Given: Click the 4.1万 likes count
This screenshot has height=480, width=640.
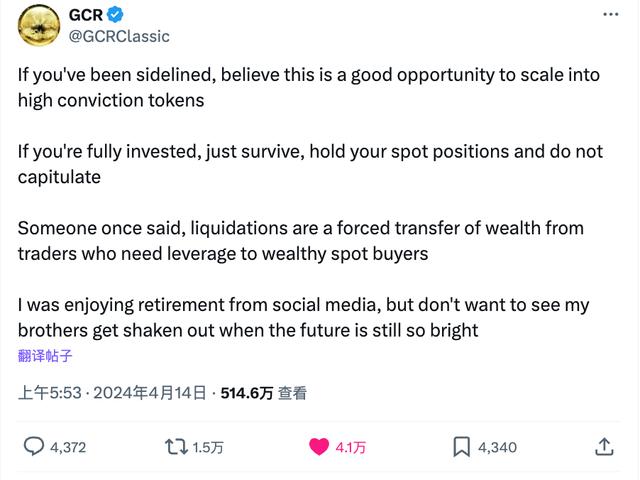Looking at the screenshot, I should click(351, 447).
